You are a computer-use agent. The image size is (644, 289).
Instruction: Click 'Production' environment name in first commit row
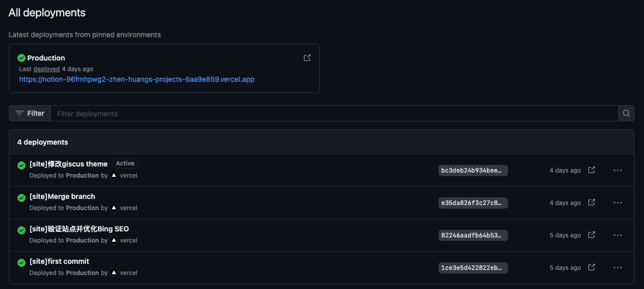coord(82,273)
